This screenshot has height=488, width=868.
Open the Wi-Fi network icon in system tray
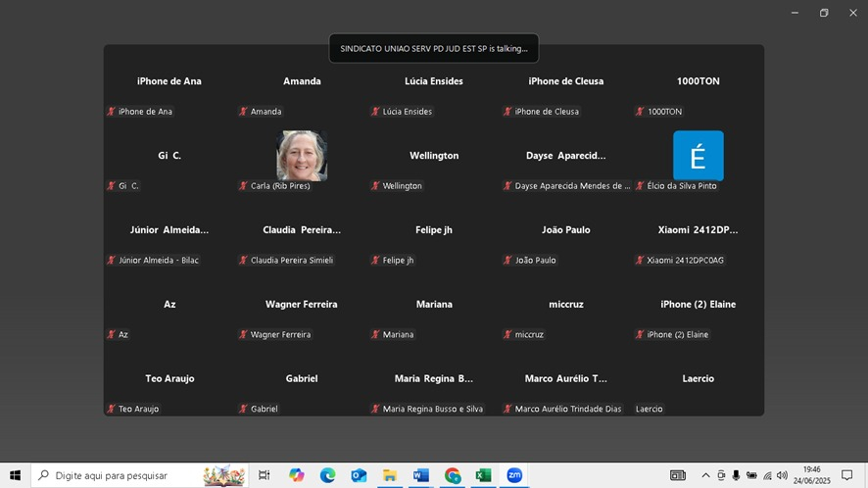click(x=767, y=475)
